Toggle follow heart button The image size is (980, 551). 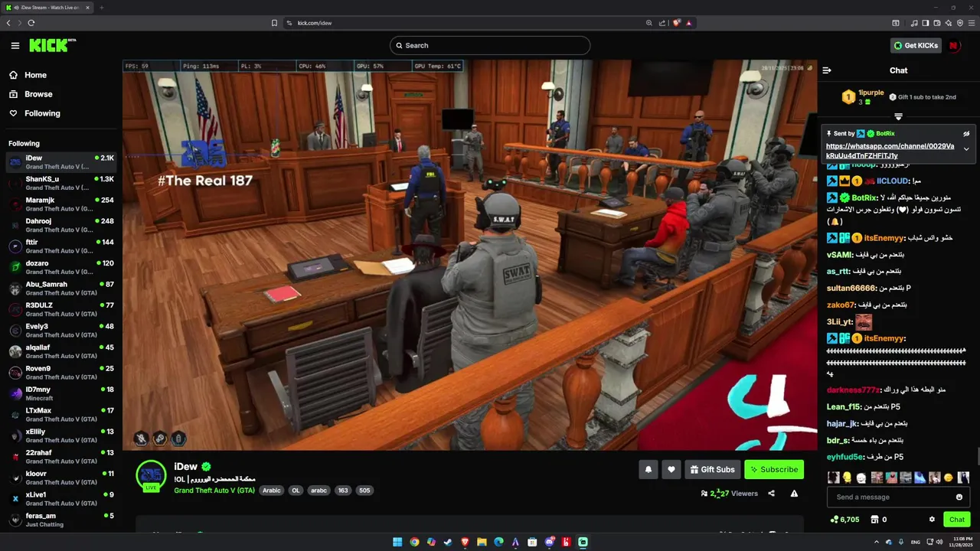pyautogui.click(x=671, y=469)
